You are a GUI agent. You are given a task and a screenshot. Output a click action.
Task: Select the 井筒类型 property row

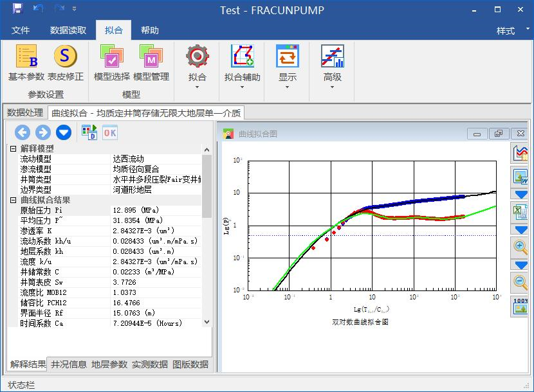click(x=111, y=179)
